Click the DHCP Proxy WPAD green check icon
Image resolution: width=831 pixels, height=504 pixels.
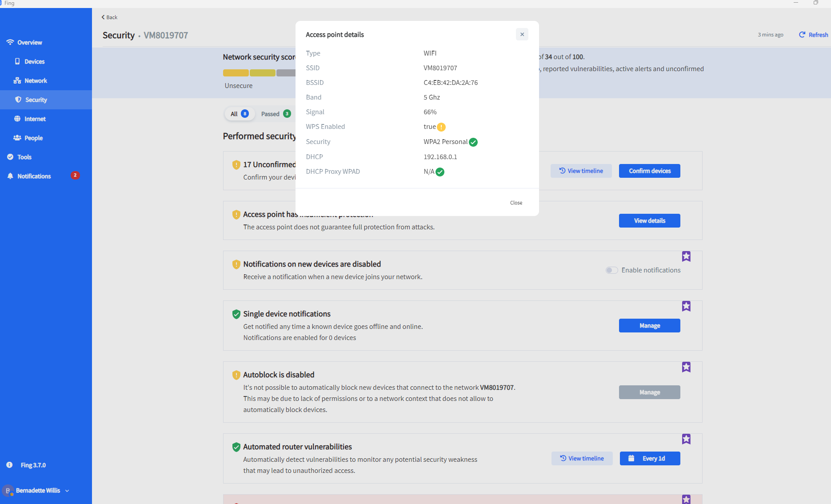coord(440,172)
